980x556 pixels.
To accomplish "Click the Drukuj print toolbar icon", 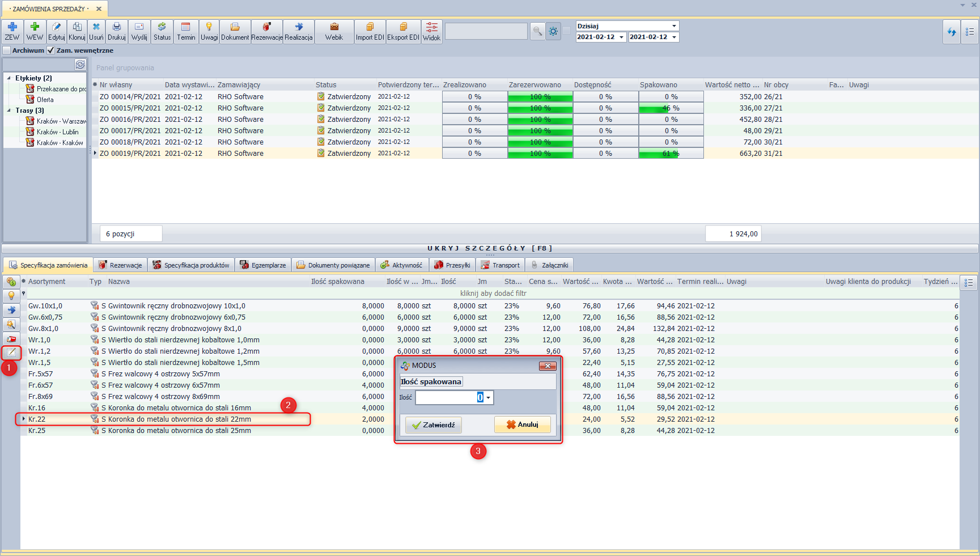I will tap(116, 31).
